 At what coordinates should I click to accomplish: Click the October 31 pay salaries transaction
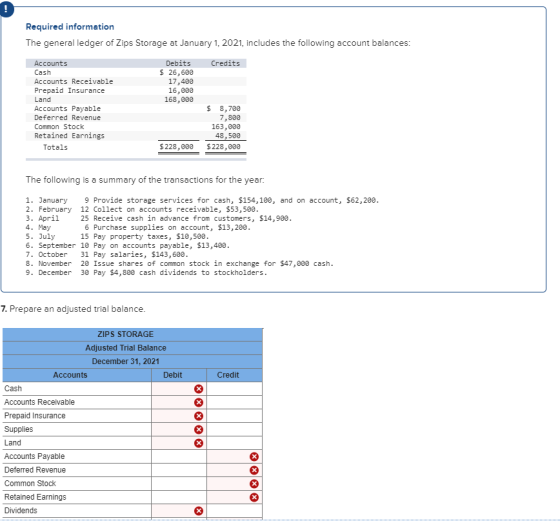pyautogui.click(x=107, y=255)
